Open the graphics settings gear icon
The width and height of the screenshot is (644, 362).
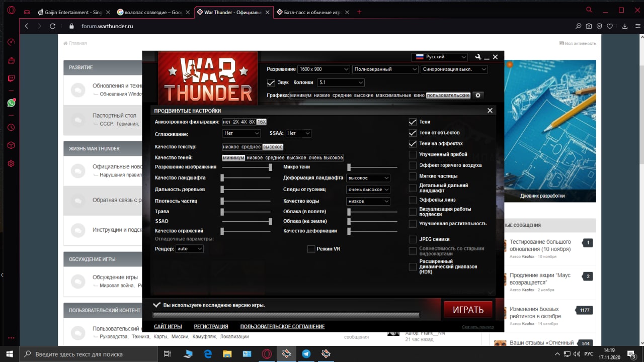[x=478, y=95]
